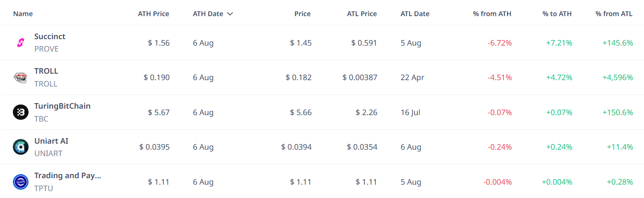
Task: Sort by ATL Price column header
Action: coord(362,14)
